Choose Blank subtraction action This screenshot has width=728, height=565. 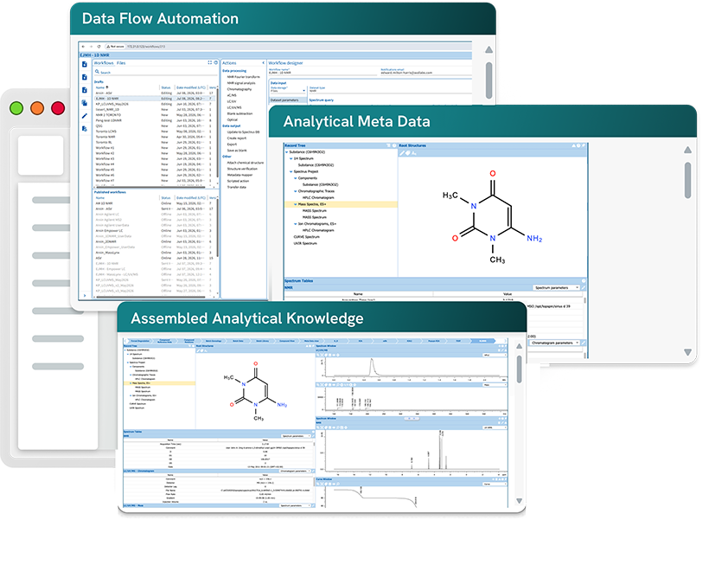pyautogui.click(x=239, y=113)
